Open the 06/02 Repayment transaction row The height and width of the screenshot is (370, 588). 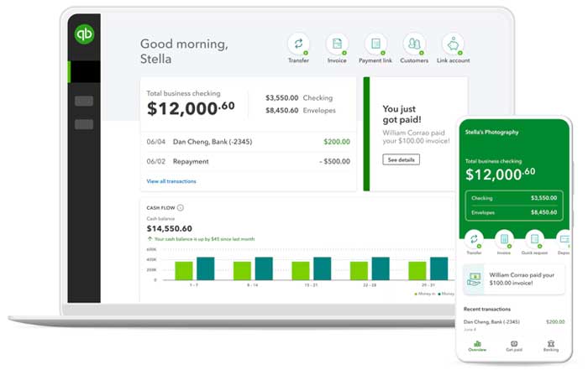click(249, 161)
